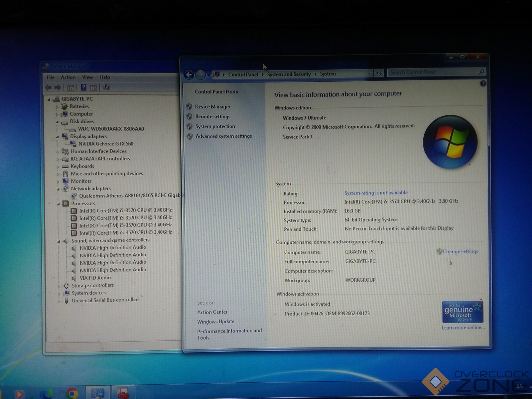Select the VIA HD Audio device
Screen dimensions: 532x399
pos(95,278)
